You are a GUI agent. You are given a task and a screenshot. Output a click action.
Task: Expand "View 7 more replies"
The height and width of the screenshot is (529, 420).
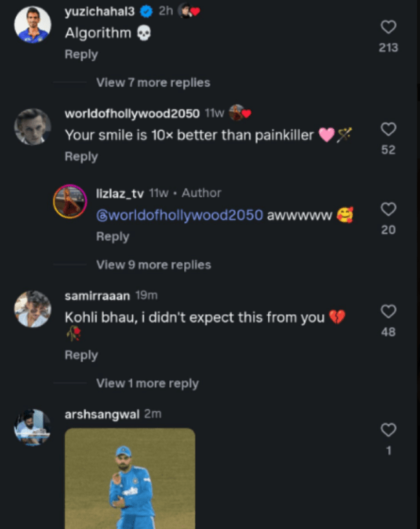[x=153, y=83]
